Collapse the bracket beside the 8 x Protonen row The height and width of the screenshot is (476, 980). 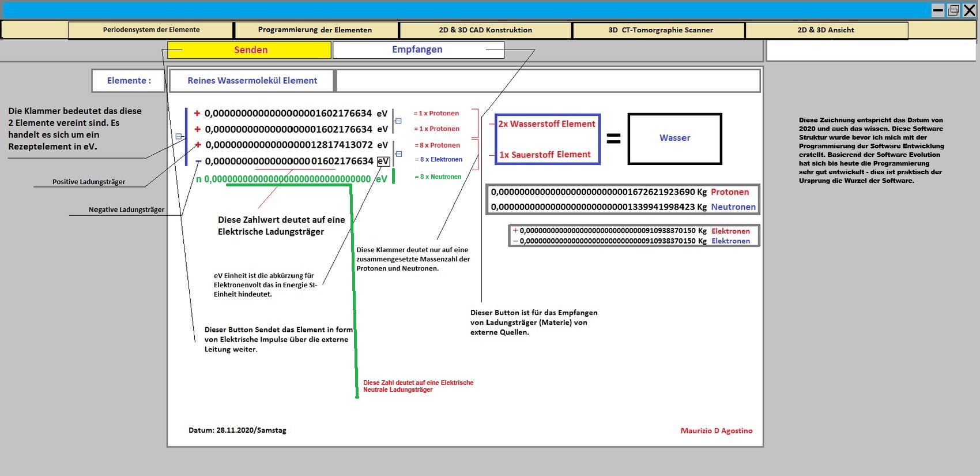[398, 153]
